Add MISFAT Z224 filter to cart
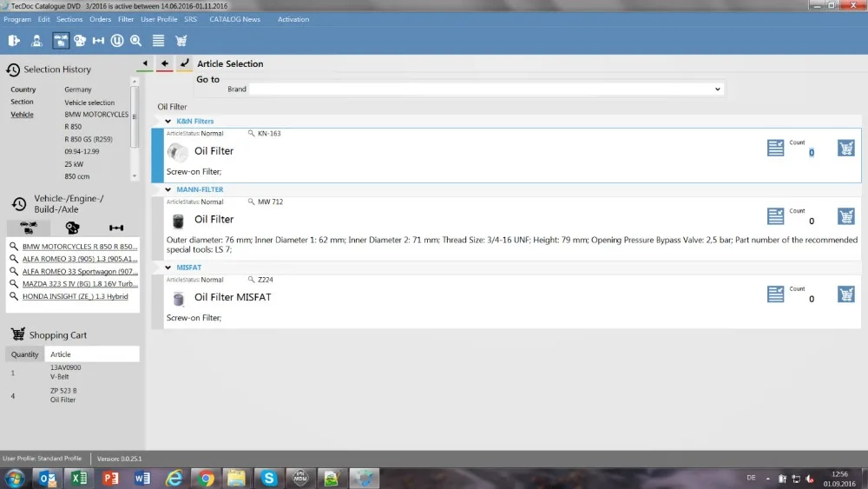The image size is (868, 489). point(845,294)
